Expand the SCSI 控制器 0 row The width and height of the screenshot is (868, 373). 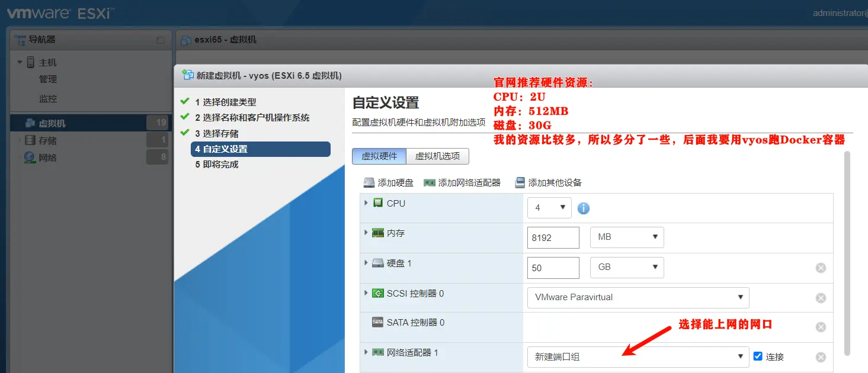click(x=366, y=293)
